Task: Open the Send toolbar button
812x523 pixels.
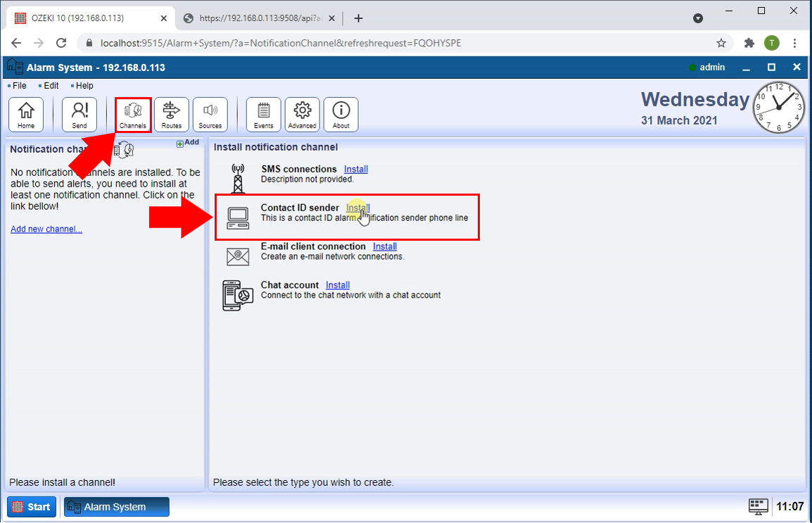Action: [80, 115]
